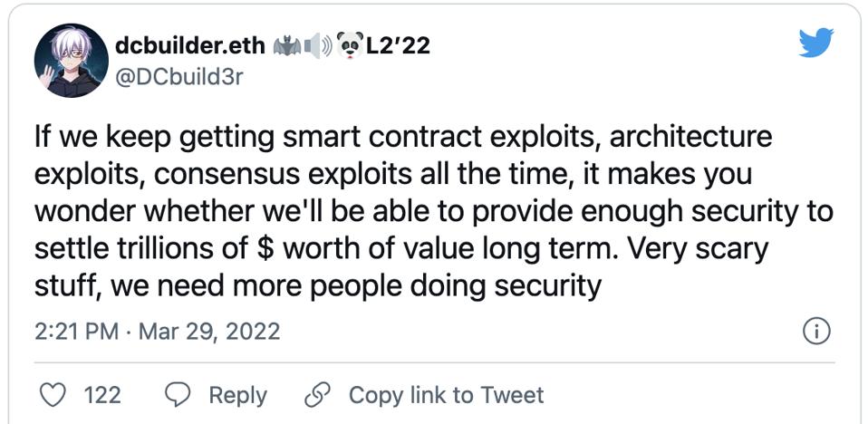868x424 pixels.
Task: Open the dcbuilder.eth display name link
Action: pos(189,44)
